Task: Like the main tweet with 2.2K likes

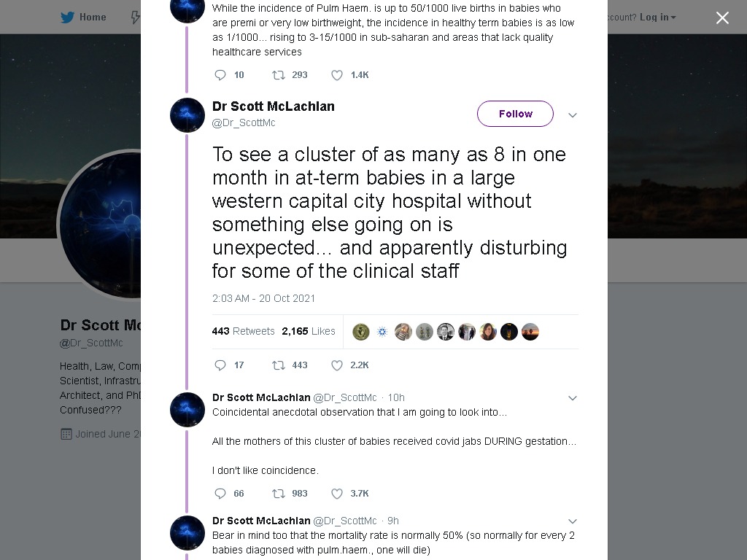Action: coord(337,365)
